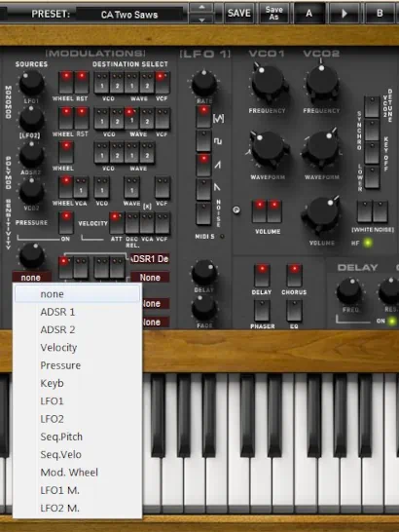Click the LFO1 source amount knob
The height and width of the screenshot is (532, 399).
(31, 84)
